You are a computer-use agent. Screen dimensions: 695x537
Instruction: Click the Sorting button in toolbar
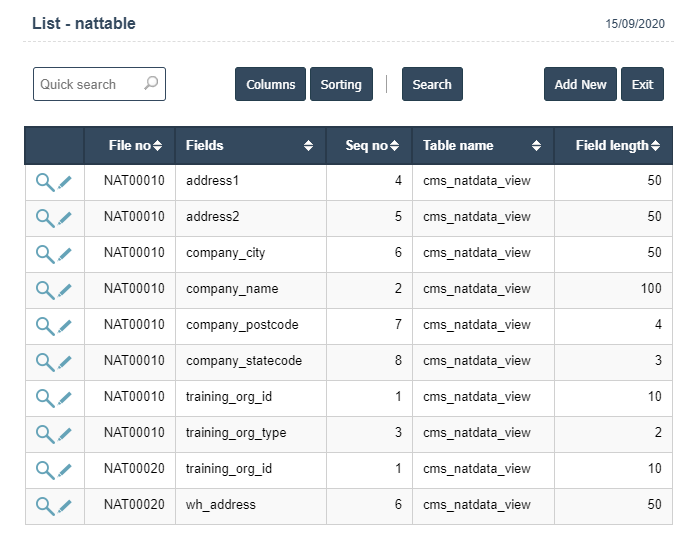coord(341,85)
